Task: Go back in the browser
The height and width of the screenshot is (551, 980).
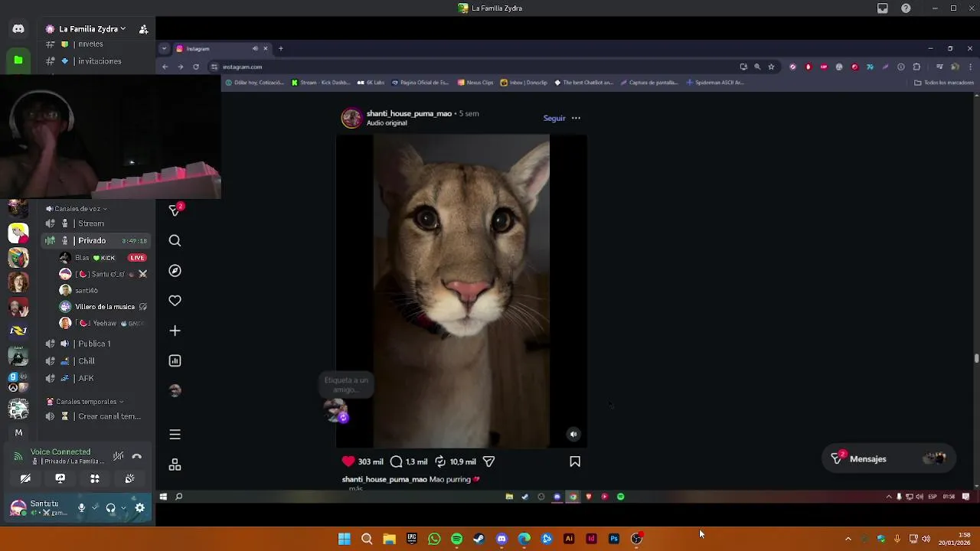Action: point(165,67)
